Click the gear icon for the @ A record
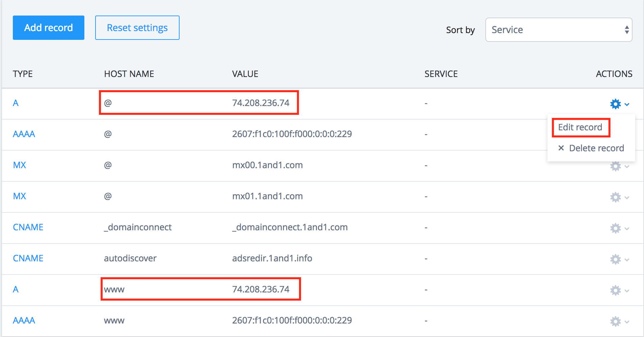The width and height of the screenshot is (644, 337). [615, 104]
